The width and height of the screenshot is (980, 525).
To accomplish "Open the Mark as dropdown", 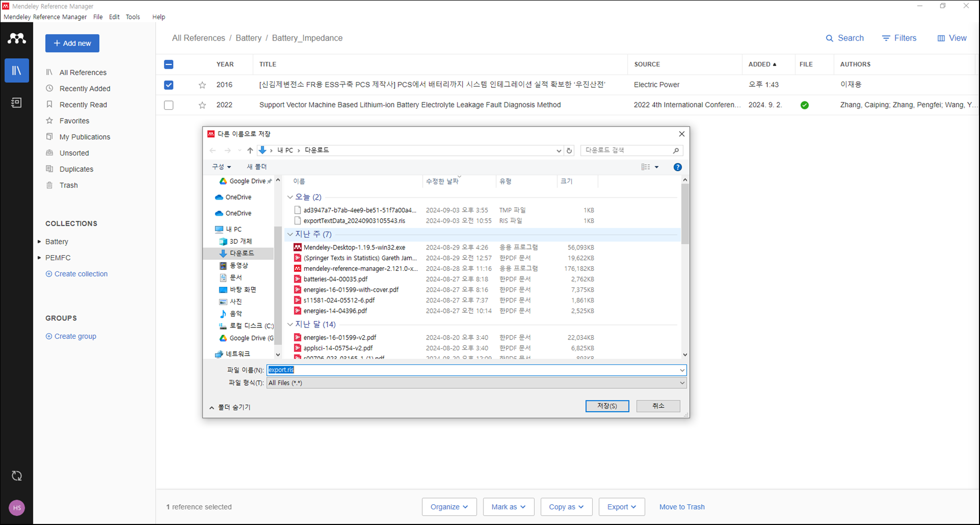I will (x=508, y=507).
